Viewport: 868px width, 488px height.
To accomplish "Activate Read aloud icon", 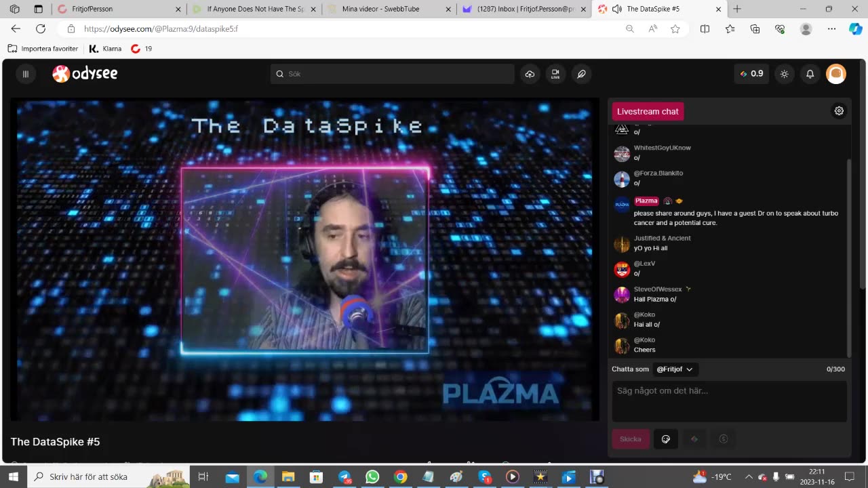I will [653, 28].
